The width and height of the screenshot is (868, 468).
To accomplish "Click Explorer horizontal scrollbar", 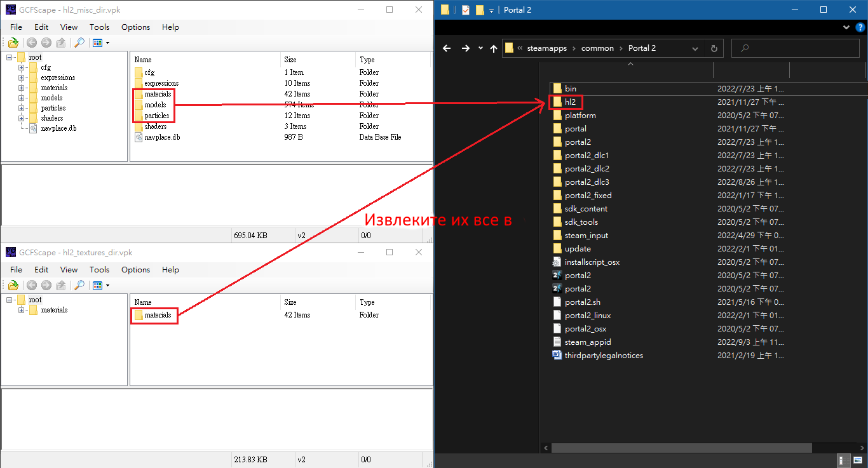I will pyautogui.click(x=681, y=448).
